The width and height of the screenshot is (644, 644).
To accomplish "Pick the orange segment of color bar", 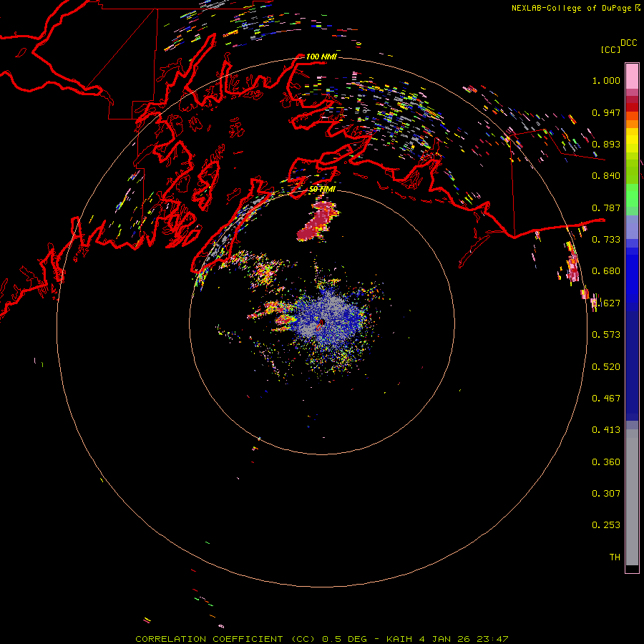I will tap(632, 124).
